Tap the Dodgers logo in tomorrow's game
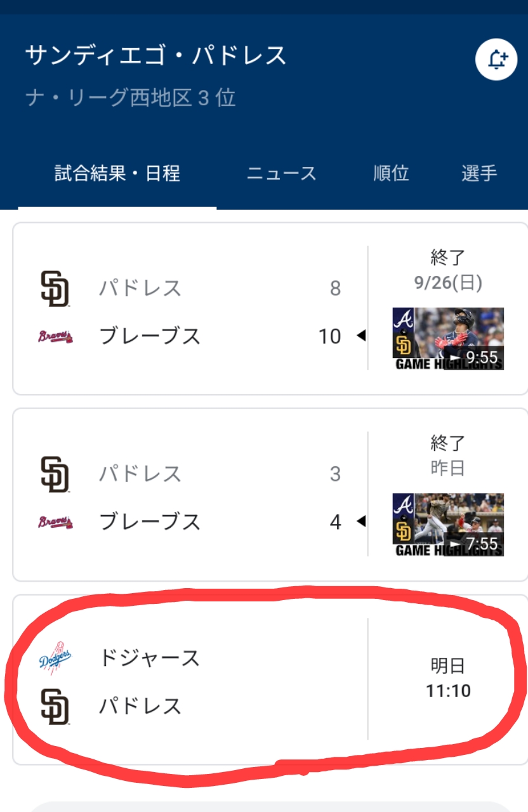This screenshot has width=528, height=812. [x=55, y=658]
